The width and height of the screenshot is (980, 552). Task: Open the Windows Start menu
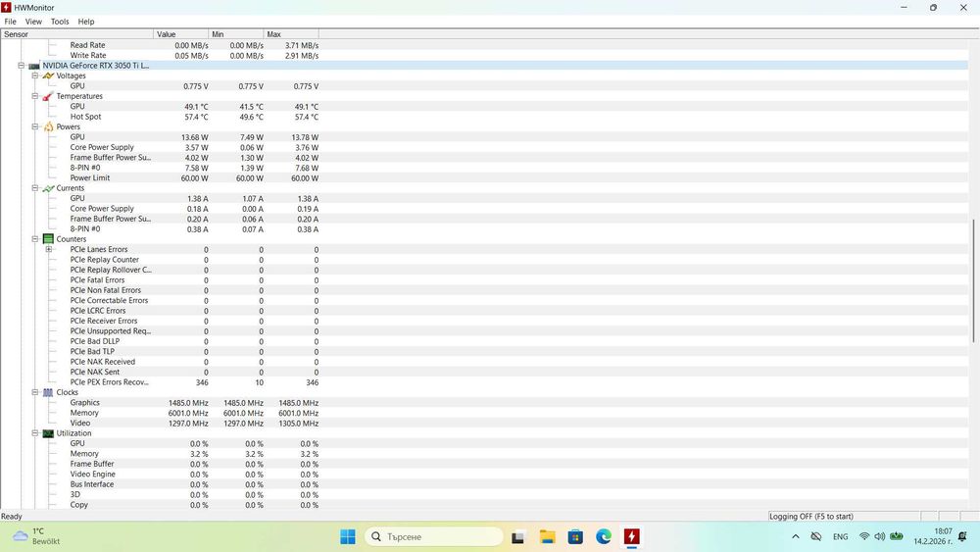click(348, 536)
